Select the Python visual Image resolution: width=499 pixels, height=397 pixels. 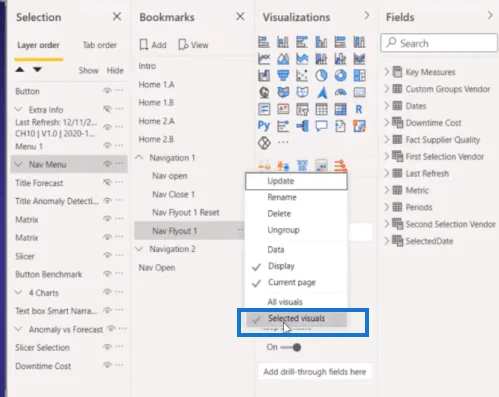pos(264,126)
